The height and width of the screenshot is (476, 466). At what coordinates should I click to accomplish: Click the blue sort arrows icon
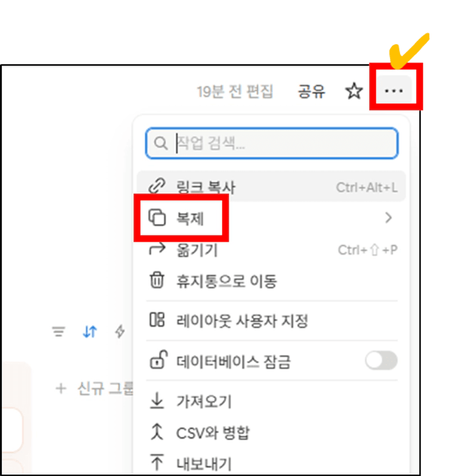pyautogui.click(x=90, y=331)
